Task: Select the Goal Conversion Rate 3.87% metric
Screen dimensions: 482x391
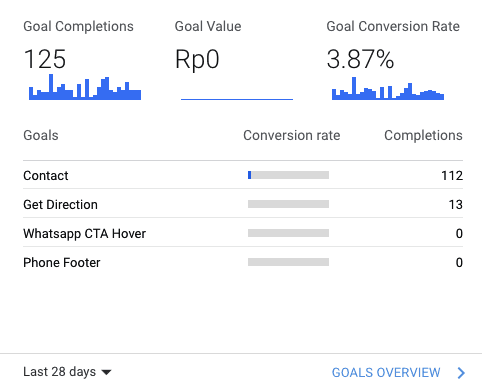Action: pyautogui.click(x=360, y=59)
